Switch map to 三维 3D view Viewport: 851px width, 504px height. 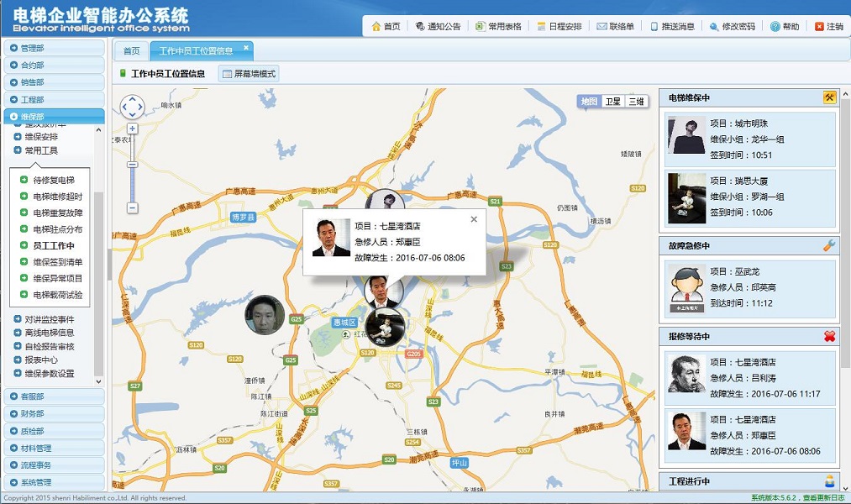636,102
